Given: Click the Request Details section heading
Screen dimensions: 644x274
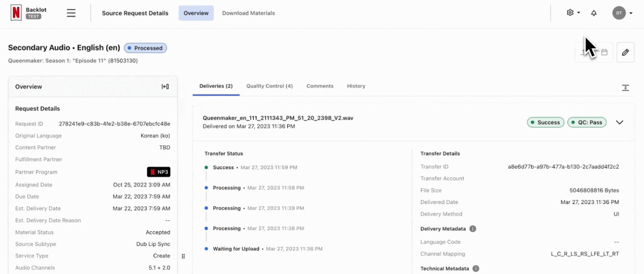Looking at the screenshot, I should tap(37, 109).
